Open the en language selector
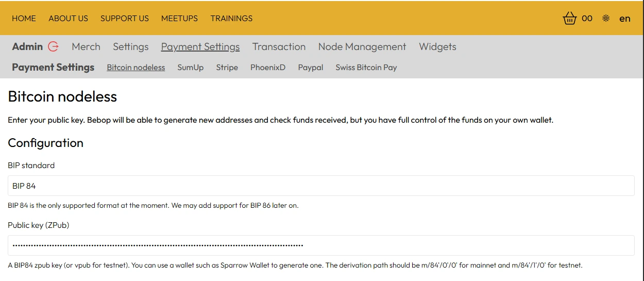The image size is (644, 281). pos(624,19)
